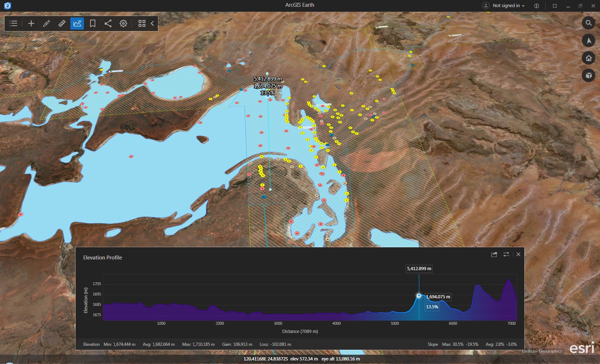This screenshot has height=364, width=600.
Task: Click the 1,694.075 m elevation label in chart
Action: point(438,297)
